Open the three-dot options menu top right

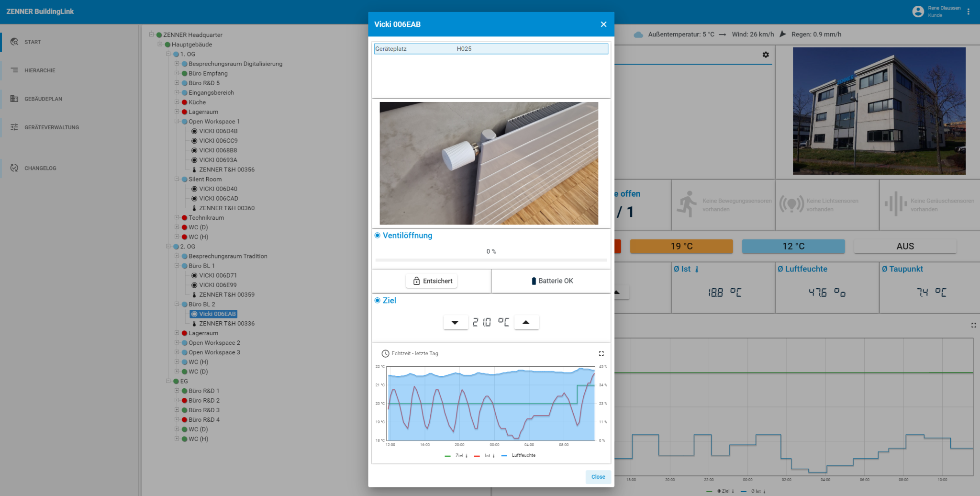point(969,11)
